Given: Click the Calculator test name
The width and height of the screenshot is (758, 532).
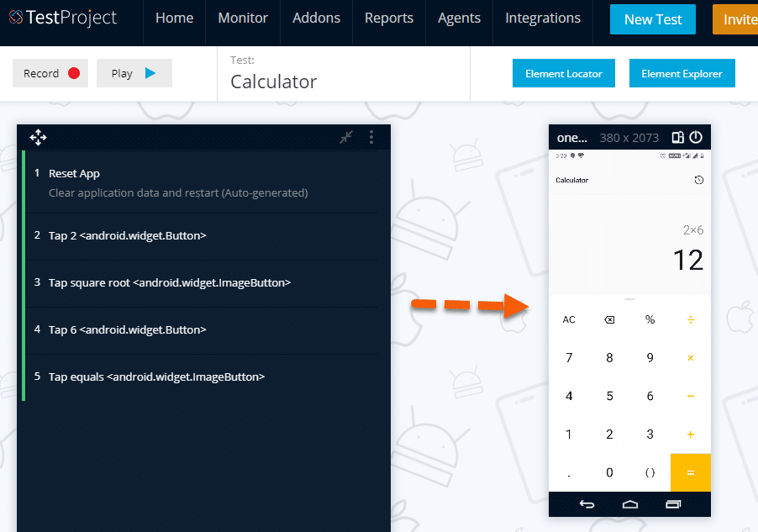Looking at the screenshot, I should pyautogui.click(x=274, y=82).
